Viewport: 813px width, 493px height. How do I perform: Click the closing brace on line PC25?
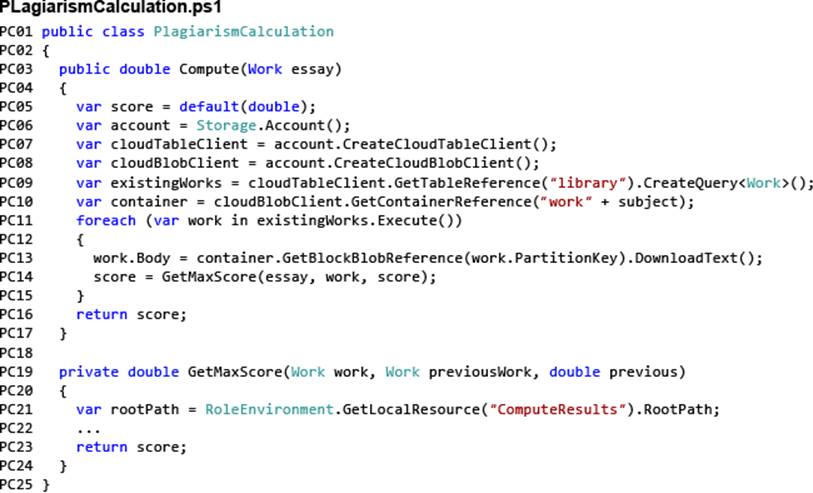[45, 485]
